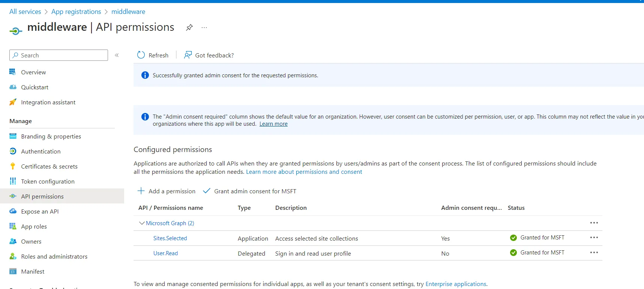
Task: Click the Type column header
Action: tap(244, 208)
